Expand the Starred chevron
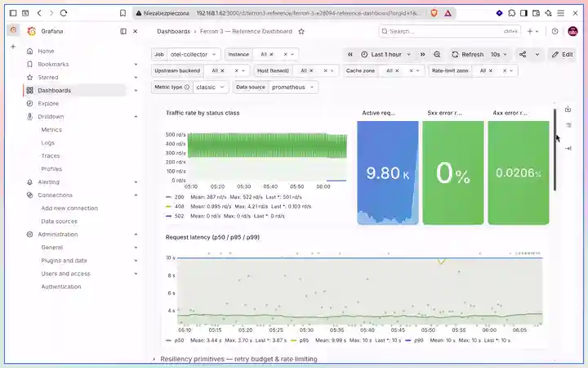 [136, 78]
